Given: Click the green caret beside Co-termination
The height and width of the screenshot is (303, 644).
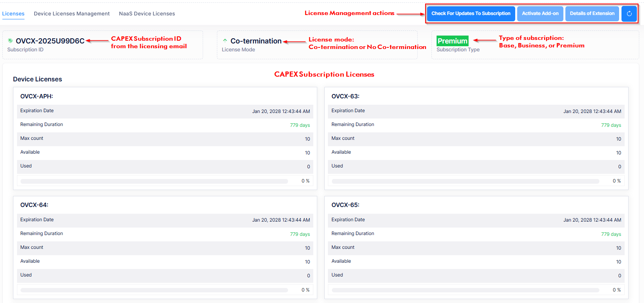Looking at the screenshot, I should click(x=225, y=40).
